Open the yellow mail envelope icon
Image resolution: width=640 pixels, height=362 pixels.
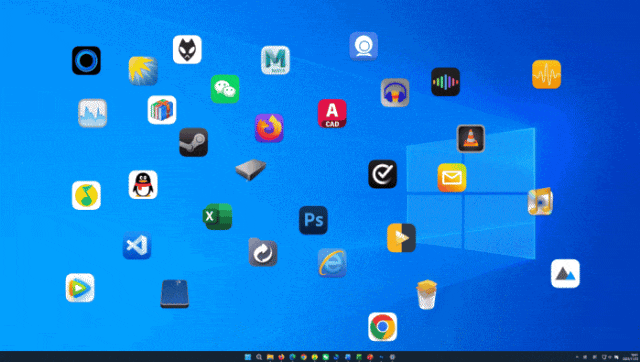coord(452,178)
